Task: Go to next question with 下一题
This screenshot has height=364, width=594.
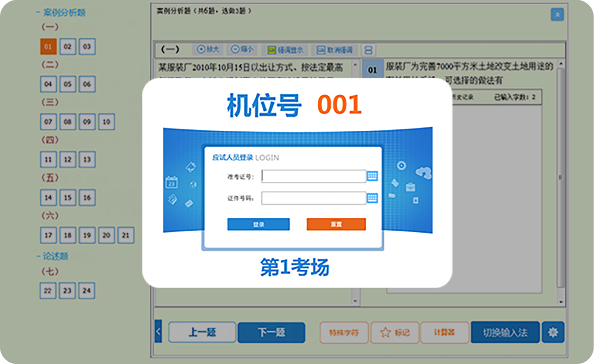Action: 271,332
